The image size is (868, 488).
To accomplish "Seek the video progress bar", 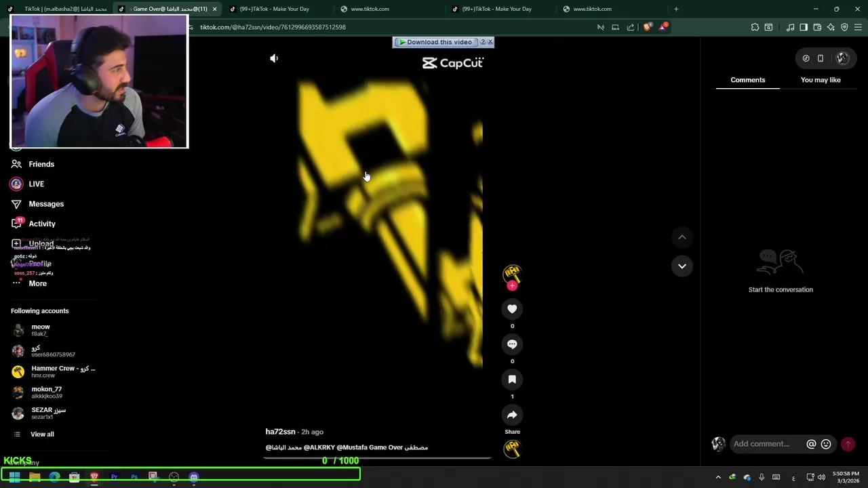I will (377, 457).
